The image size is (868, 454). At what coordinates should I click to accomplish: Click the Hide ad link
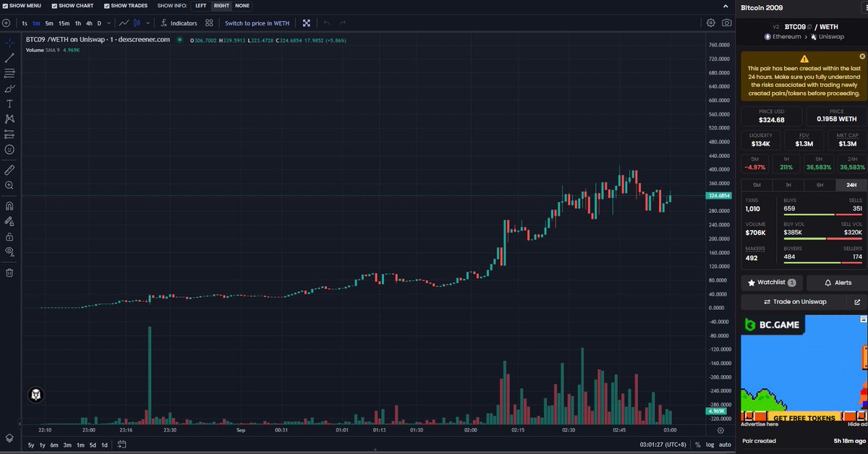tap(857, 424)
